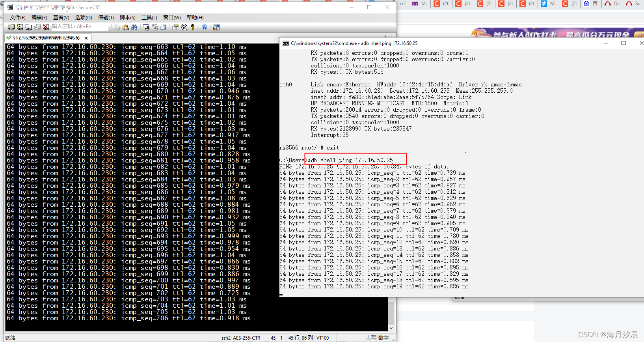Open 脚本(S) menu
The width and height of the screenshot is (644, 342).
point(128,17)
